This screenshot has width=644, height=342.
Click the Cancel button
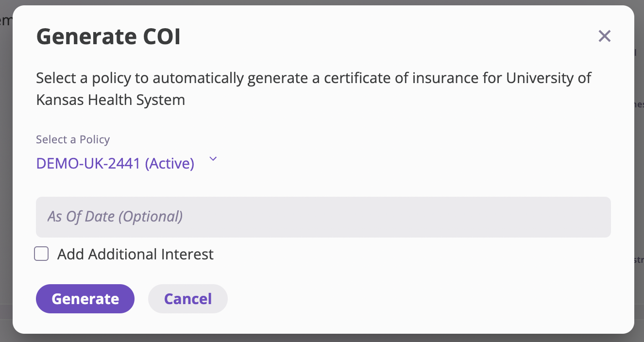187,298
